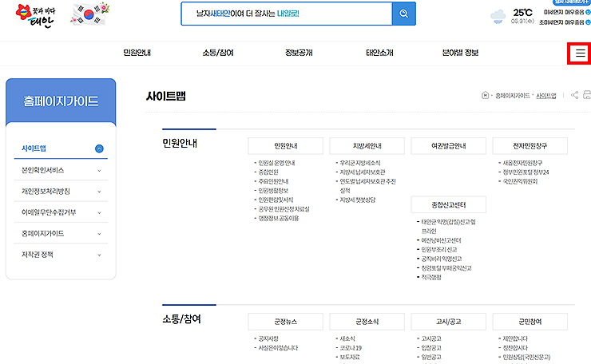This screenshot has height=364, width=591.
Task: Open the 칭찬합시다 link
Action: pyautogui.click(x=515, y=348)
